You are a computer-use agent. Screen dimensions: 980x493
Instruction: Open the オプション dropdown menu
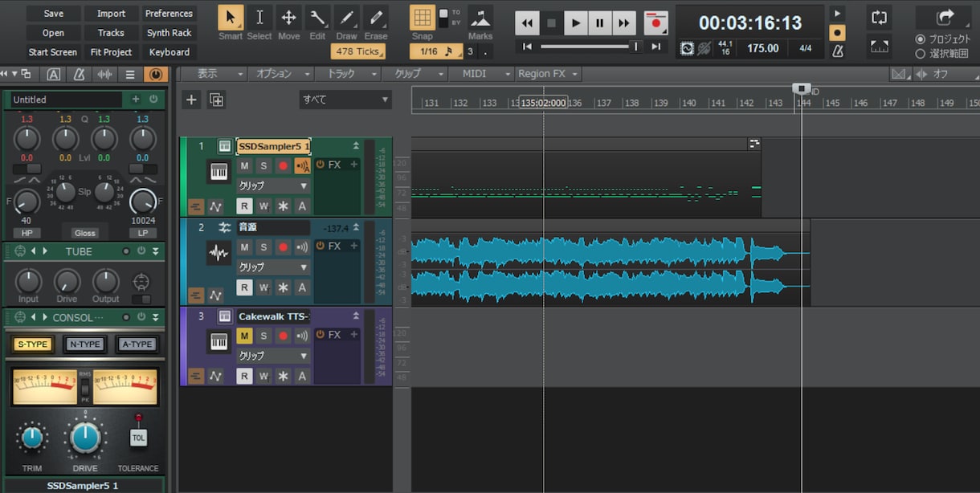point(280,74)
